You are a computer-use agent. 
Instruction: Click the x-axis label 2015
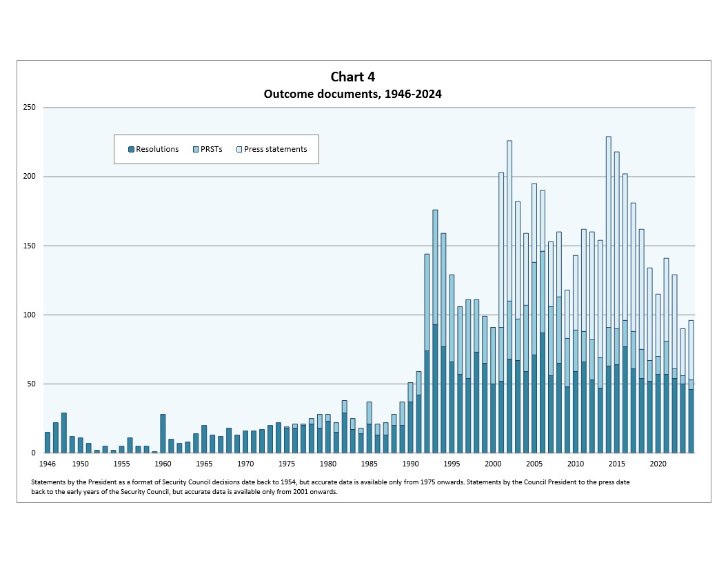[x=617, y=464]
